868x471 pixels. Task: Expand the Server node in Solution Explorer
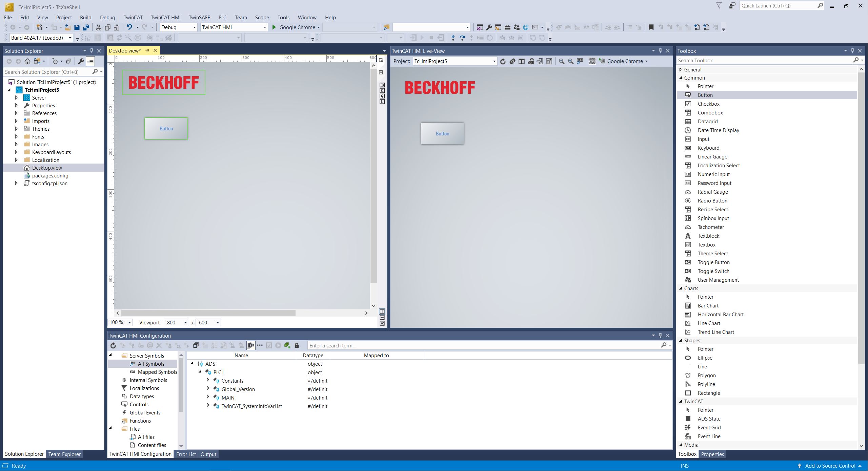pyautogui.click(x=16, y=98)
